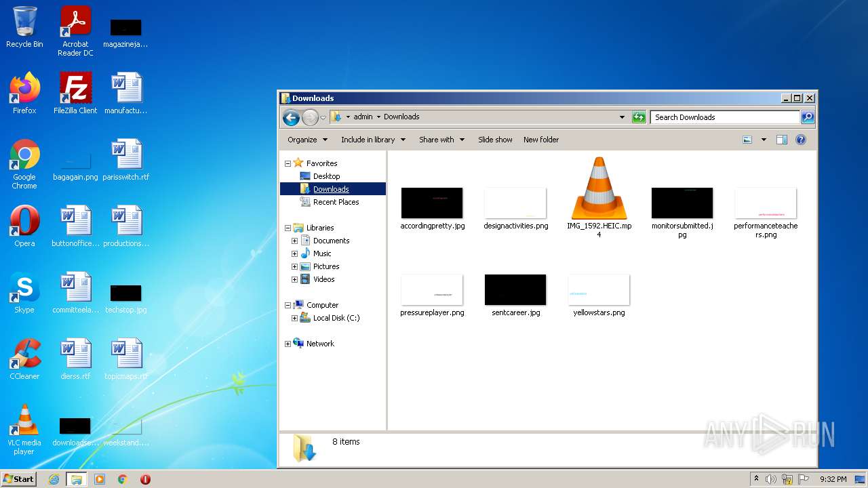The width and height of the screenshot is (868, 488).
Task: Open the Opera browser shortcut
Action: [24, 226]
